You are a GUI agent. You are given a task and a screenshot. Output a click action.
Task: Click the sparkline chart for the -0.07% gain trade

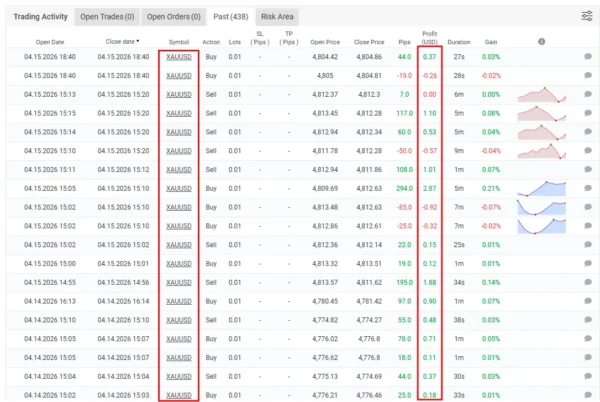(541, 207)
